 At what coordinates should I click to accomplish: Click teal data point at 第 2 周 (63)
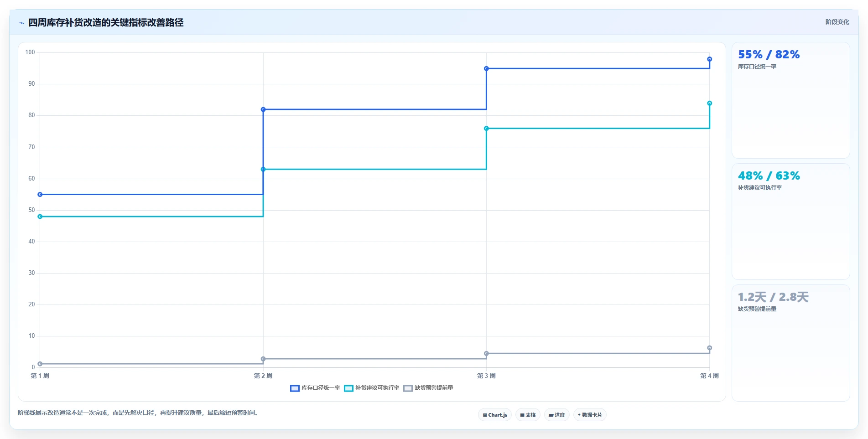pyautogui.click(x=263, y=169)
